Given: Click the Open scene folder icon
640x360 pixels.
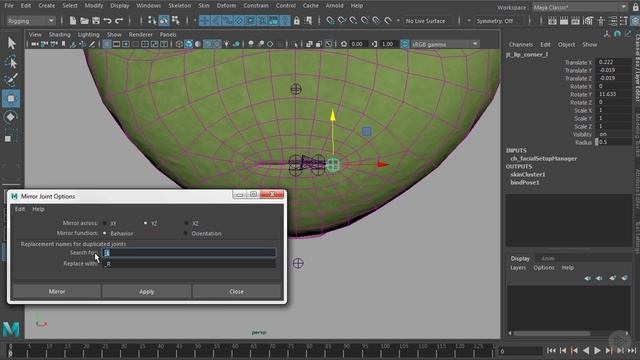Looking at the screenshot, I should coord(84,21).
